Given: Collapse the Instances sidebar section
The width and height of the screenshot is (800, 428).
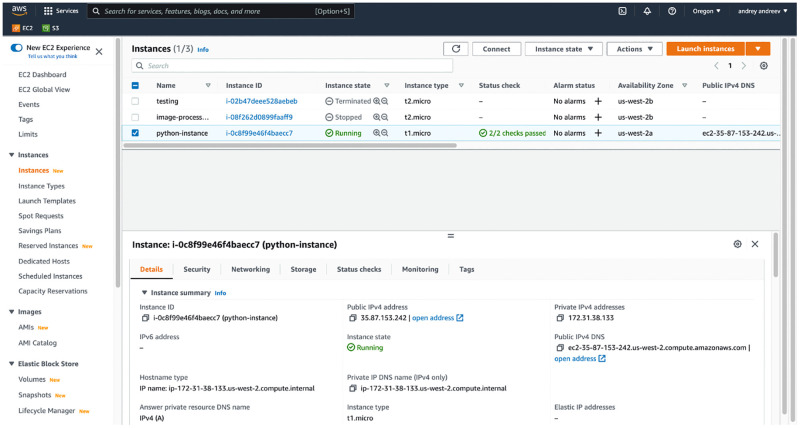Looking at the screenshot, I should coord(11,155).
